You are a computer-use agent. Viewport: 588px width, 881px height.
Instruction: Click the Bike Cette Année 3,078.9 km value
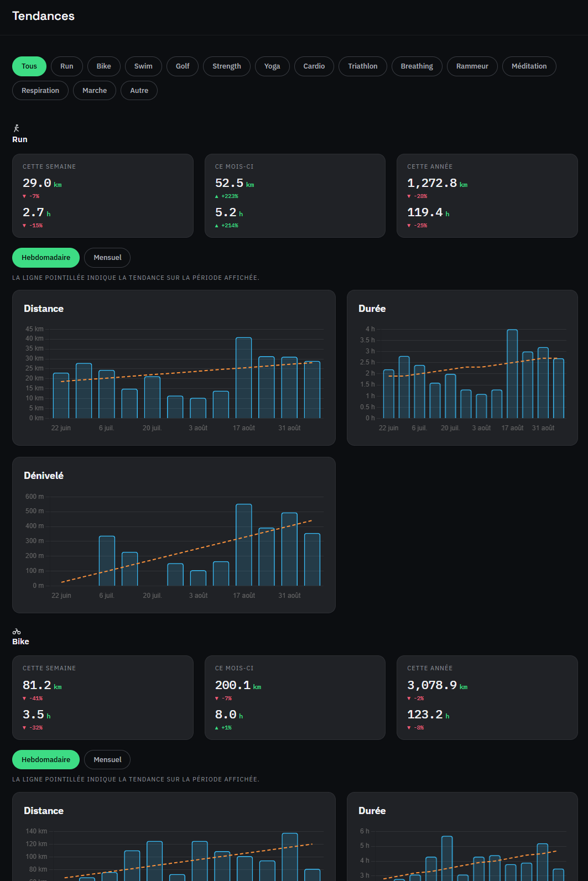[438, 685]
